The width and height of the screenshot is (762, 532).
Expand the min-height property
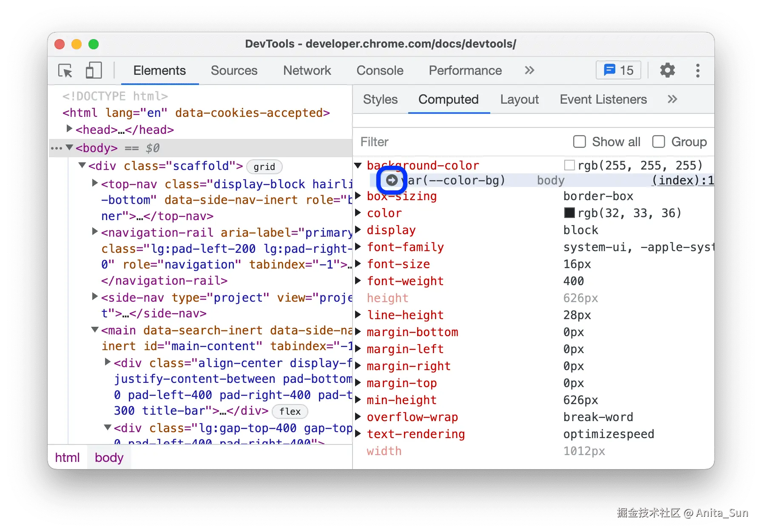coord(358,400)
